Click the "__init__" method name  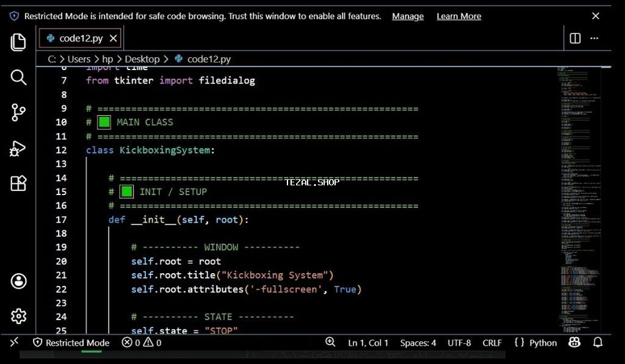pos(153,220)
